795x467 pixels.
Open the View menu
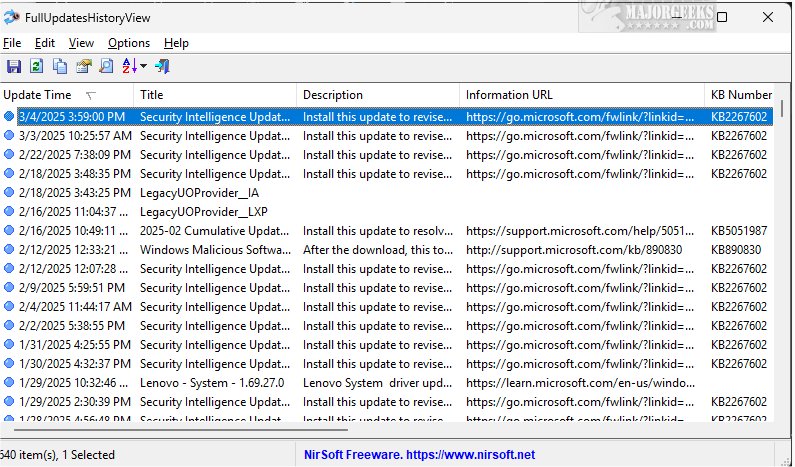coord(81,43)
